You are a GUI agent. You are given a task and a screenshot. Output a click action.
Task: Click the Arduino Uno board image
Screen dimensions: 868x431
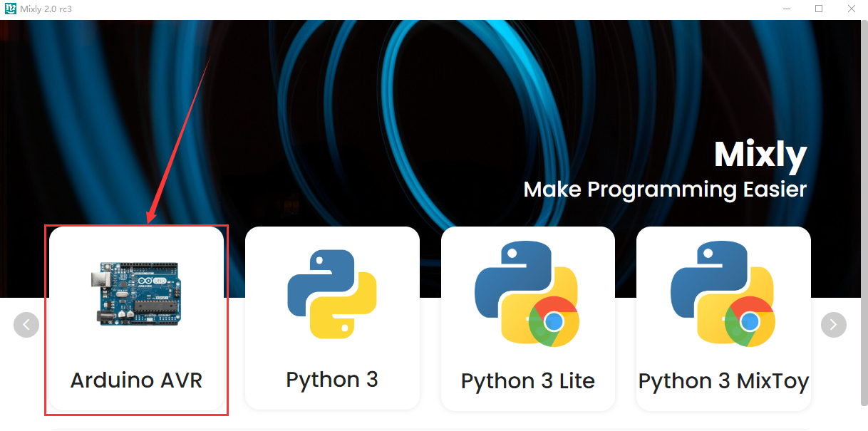point(136,294)
